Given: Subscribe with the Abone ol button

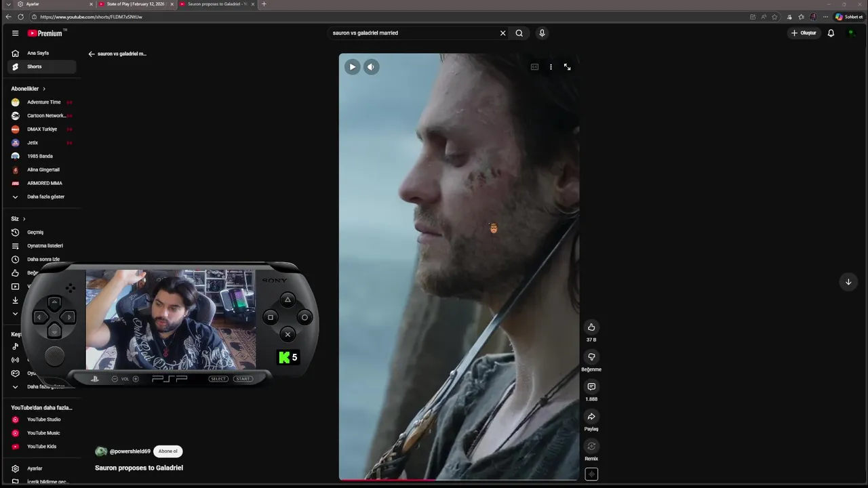Looking at the screenshot, I should click(x=168, y=451).
